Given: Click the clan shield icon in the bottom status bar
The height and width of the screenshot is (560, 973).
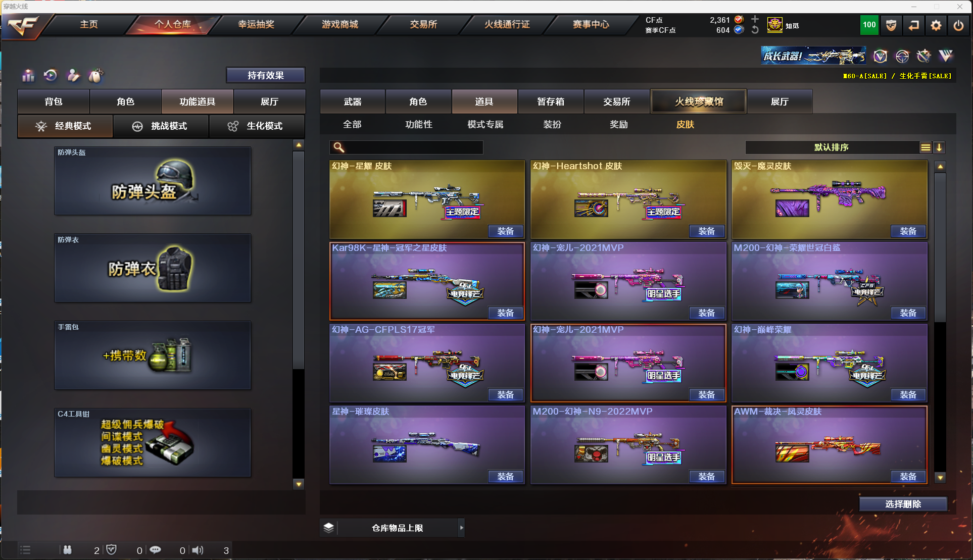Looking at the screenshot, I should click(x=112, y=549).
